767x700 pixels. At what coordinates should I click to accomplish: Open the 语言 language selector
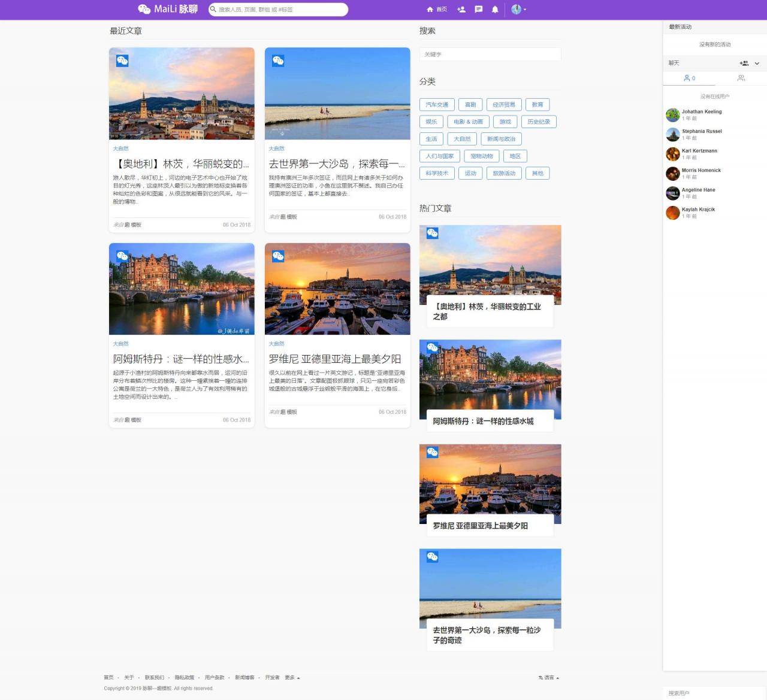[x=548, y=678]
